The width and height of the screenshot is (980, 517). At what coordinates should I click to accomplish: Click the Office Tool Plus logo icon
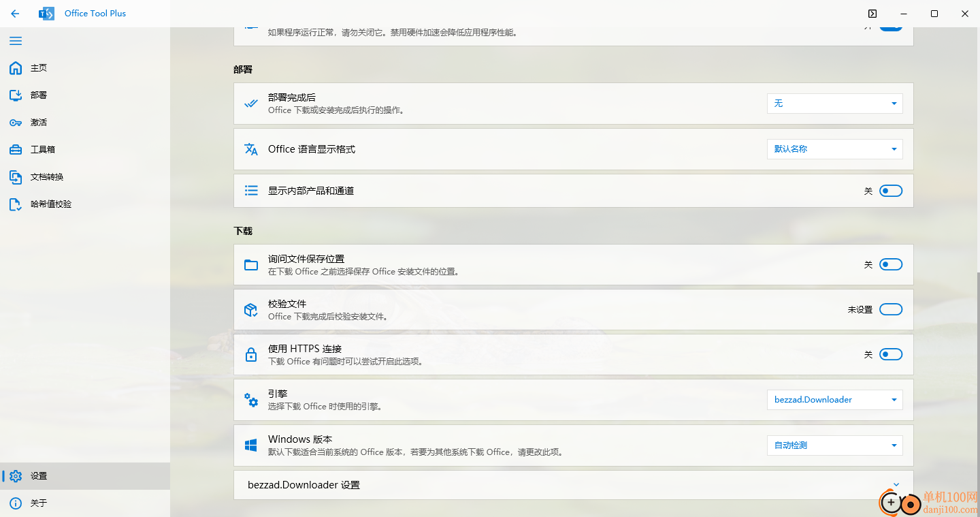click(46, 14)
